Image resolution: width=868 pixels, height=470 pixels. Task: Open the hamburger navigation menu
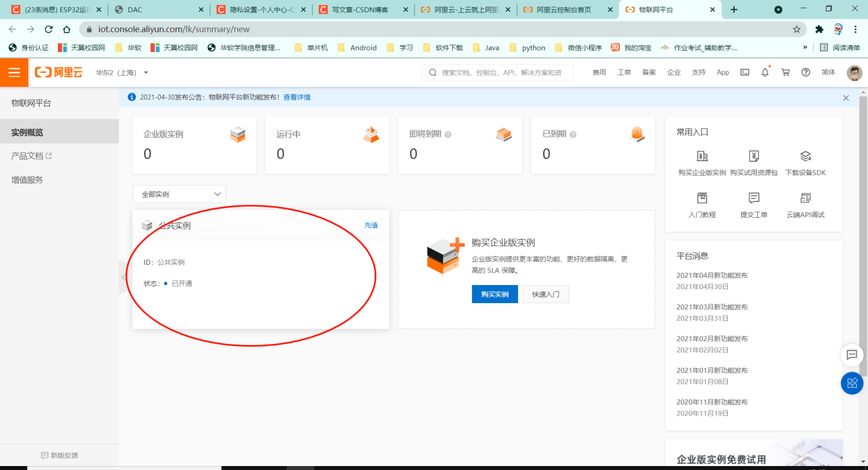pos(14,72)
